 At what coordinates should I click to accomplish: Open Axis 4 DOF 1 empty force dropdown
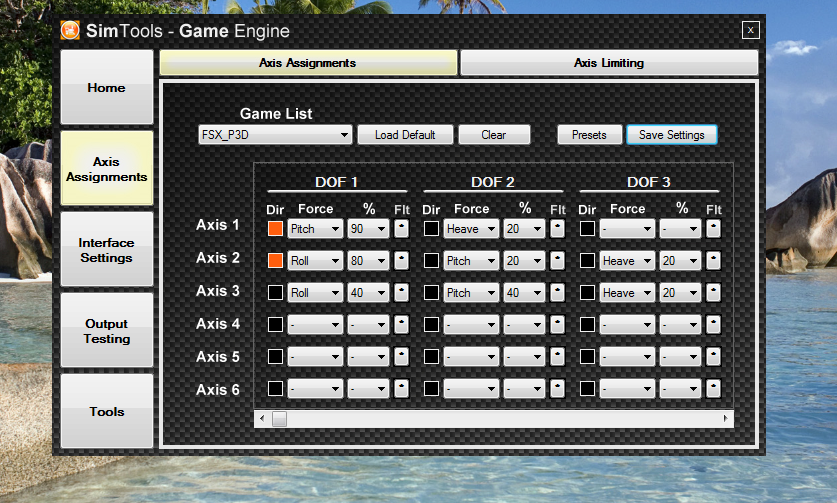point(315,325)
